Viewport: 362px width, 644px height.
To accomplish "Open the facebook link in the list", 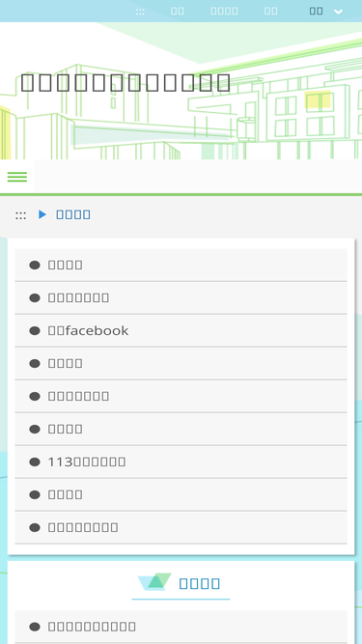I will (181, 330).
